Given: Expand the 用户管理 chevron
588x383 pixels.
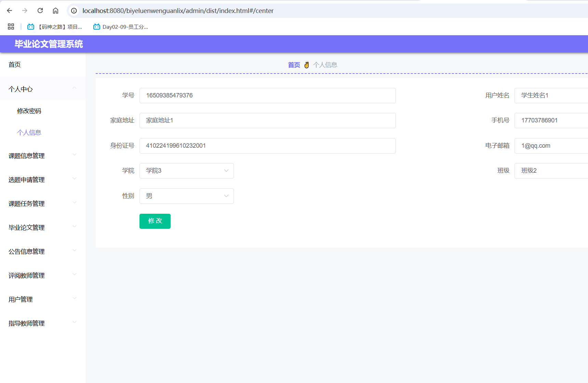Looking at the screenshot, I should click(x=74, y=299).
